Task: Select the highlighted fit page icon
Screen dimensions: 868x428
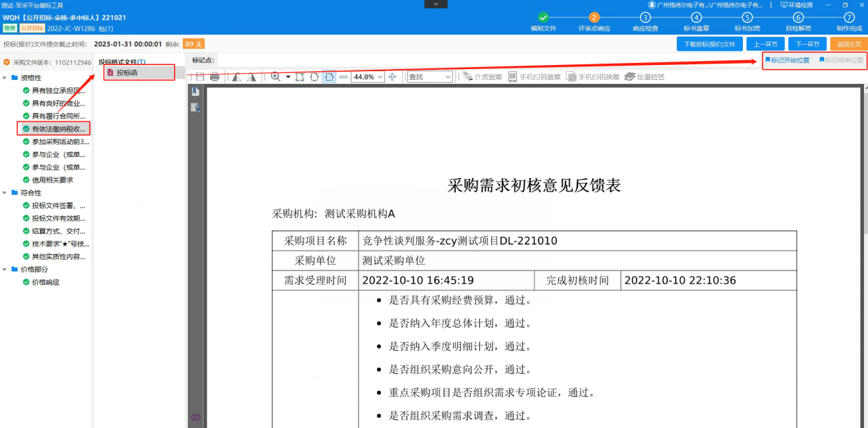Action: coord(329,77)
